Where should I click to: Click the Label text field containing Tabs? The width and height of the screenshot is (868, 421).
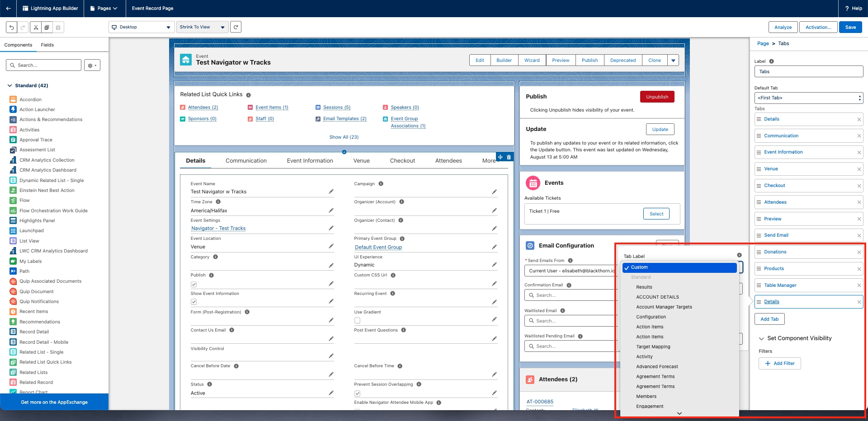(x=809, y=72)
